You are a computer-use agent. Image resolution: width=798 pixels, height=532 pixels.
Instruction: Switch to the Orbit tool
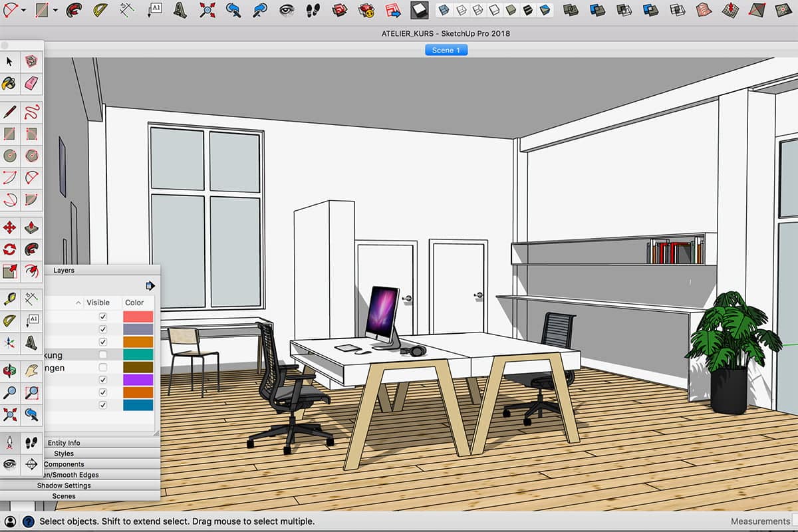9,370
